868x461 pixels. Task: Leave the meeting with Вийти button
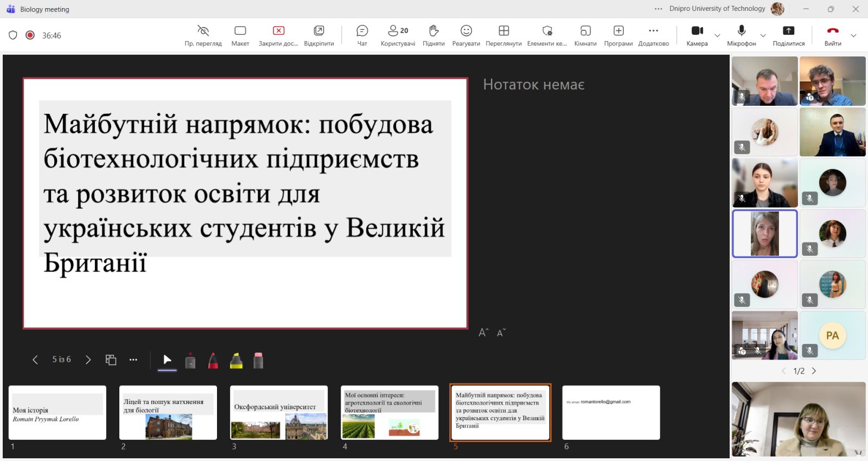833,35
